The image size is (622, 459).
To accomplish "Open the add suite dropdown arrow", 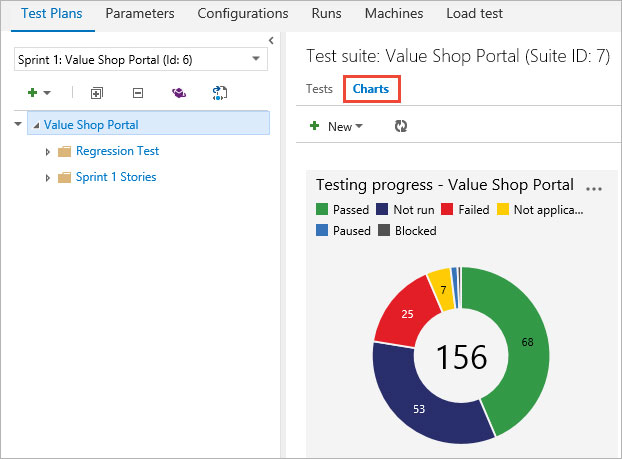I will point(47,93).
